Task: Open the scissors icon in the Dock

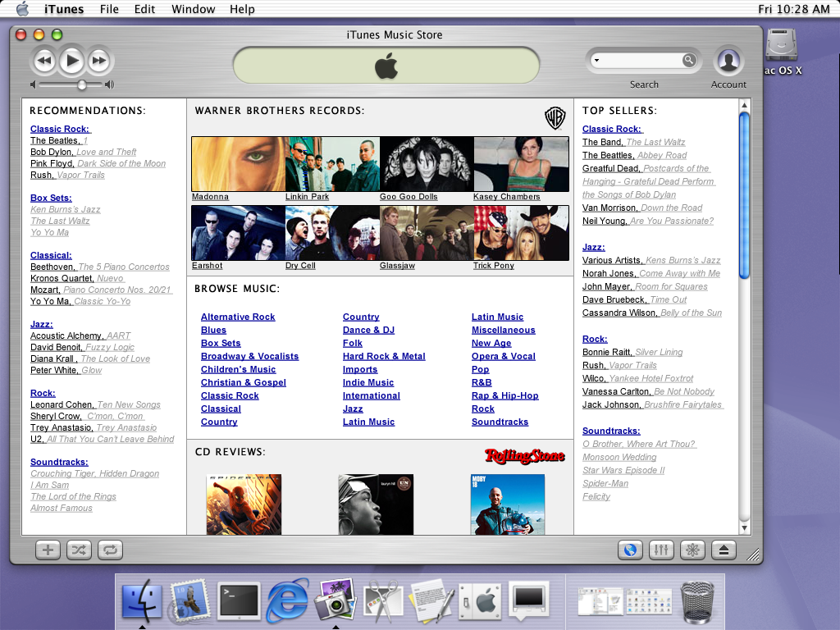Action: [382, 600]
